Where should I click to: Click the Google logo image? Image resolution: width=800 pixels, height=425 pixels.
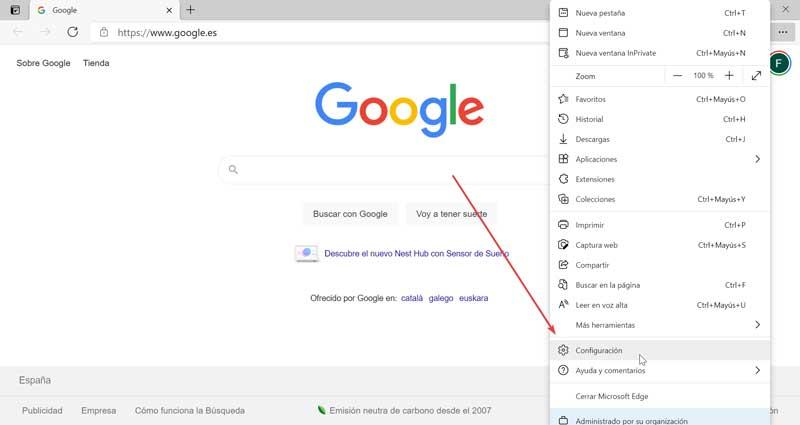tap(399, 109)
